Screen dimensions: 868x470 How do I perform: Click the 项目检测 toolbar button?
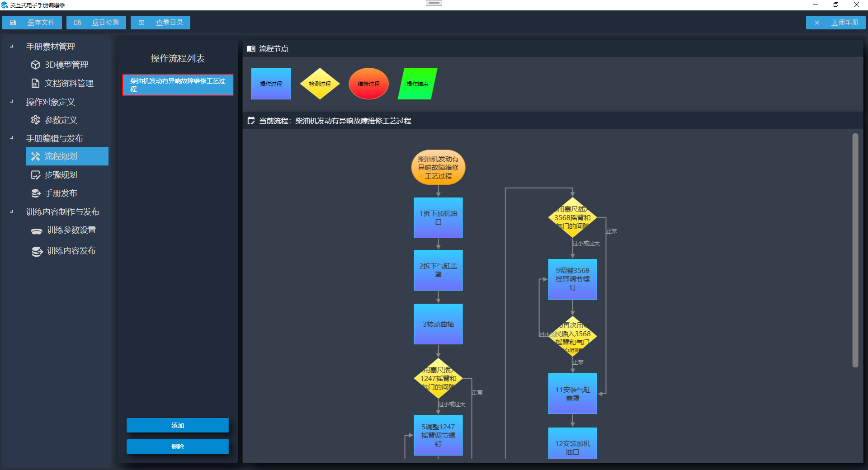(x=96, y=23)
